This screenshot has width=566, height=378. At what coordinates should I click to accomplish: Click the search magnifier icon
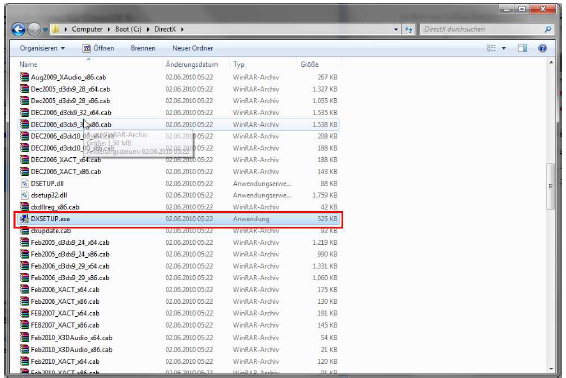click(x=548, y=29)
